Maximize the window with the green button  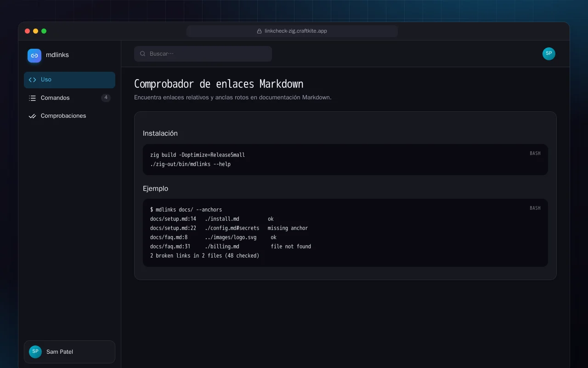[x=44, y=31]
